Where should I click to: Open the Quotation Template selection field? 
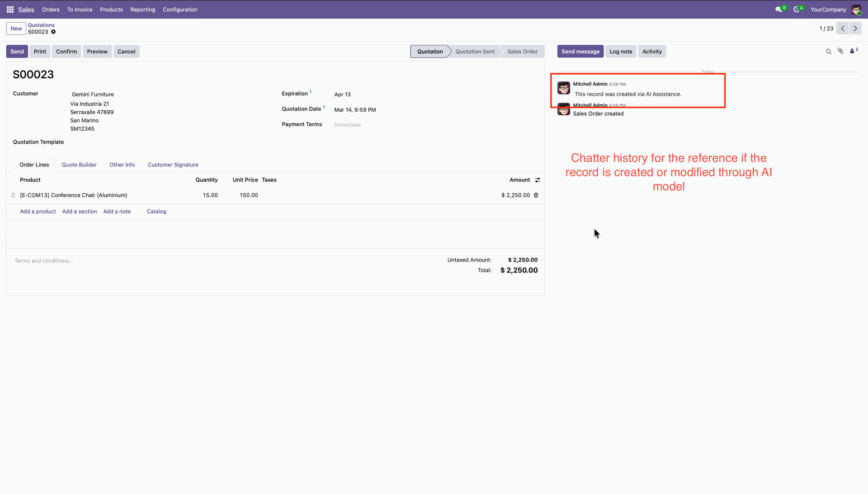coord(136,142)
